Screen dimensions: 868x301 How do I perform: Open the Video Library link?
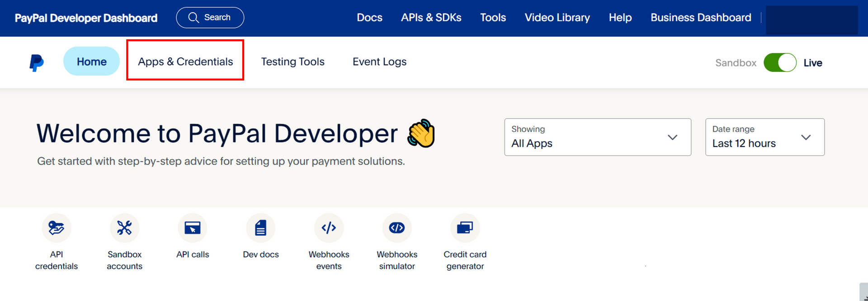click(557, 18)
